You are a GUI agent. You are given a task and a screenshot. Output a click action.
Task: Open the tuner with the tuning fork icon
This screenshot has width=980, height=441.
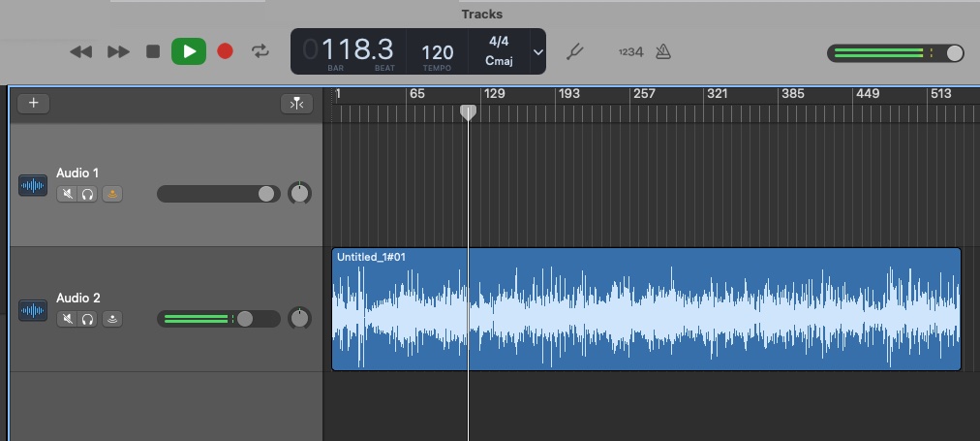[575, 51]
